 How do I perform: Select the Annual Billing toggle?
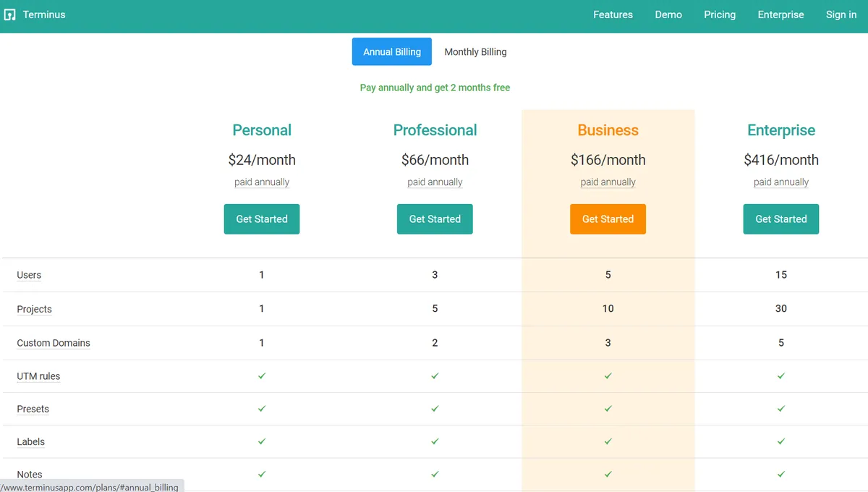(391, 52)
